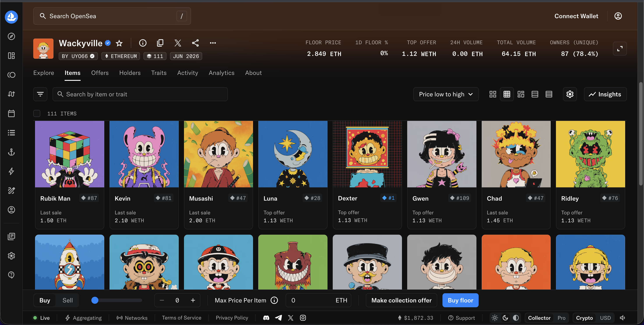The width and height of the screenshot is (644, 325).
Task: Select the compact grid view
Action: (507, 94)
